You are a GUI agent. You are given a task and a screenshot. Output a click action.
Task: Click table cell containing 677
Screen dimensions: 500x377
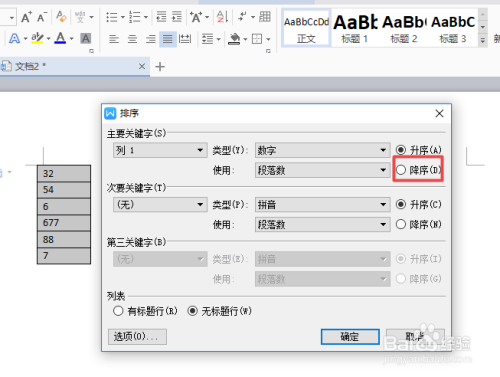(64, 223)
